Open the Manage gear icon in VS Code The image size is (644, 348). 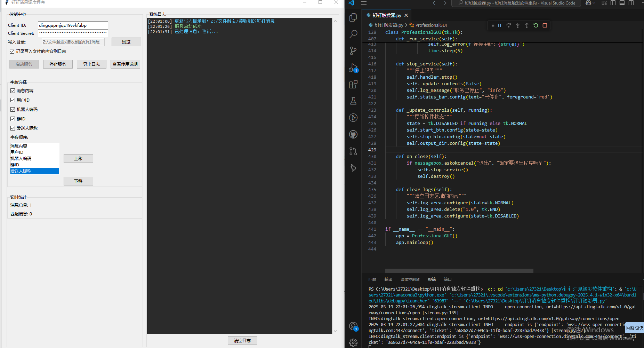coord(353,343)
